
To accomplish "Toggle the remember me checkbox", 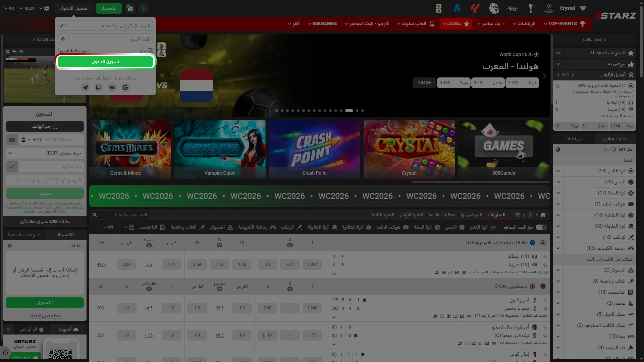I will (150, 51).
